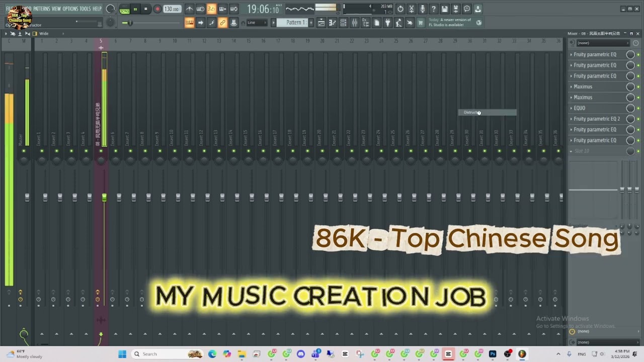
Task: Toggle Song/Pattern mode switch
Action: pyautogui.click(x=124, y=9)
